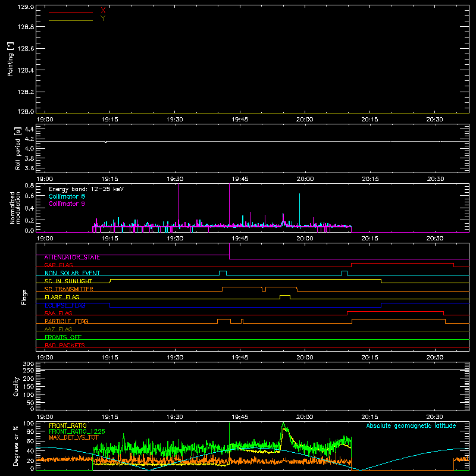The image size is (476, 476).
Task: Click the FRONT_RATIO legend text
Action: (x=68, y=425)
